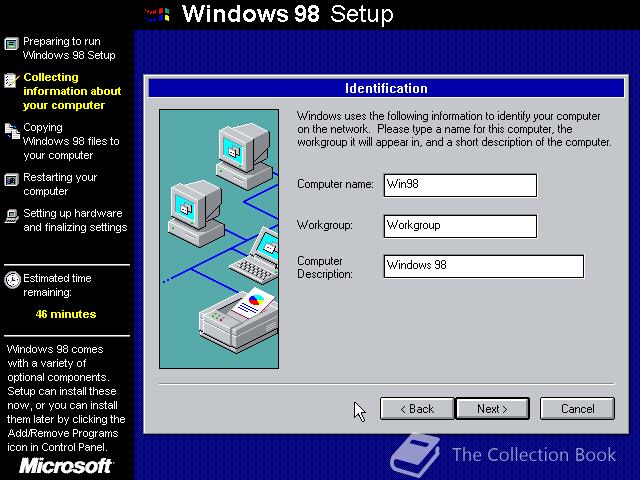Click the "Estimated time remaining:" text
The image size is (640, 480).
tap(57, 285)
